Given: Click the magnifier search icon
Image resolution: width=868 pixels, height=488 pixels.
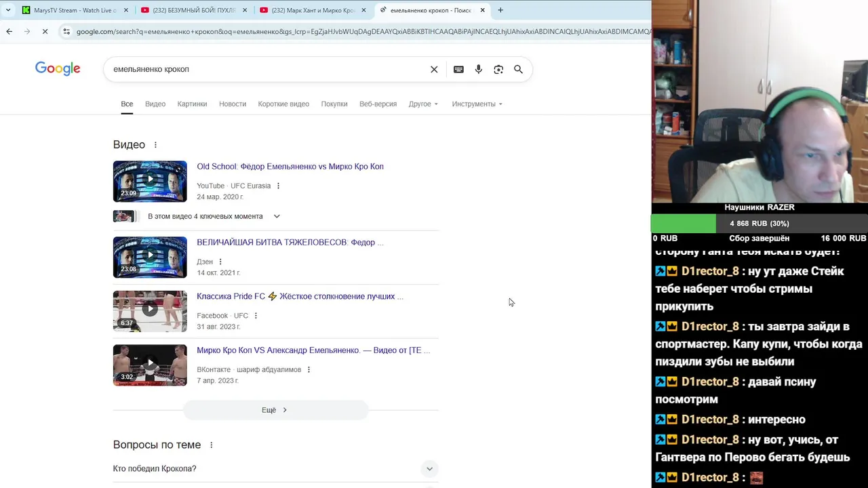Looking at the screenshot, I should [518, 69].
